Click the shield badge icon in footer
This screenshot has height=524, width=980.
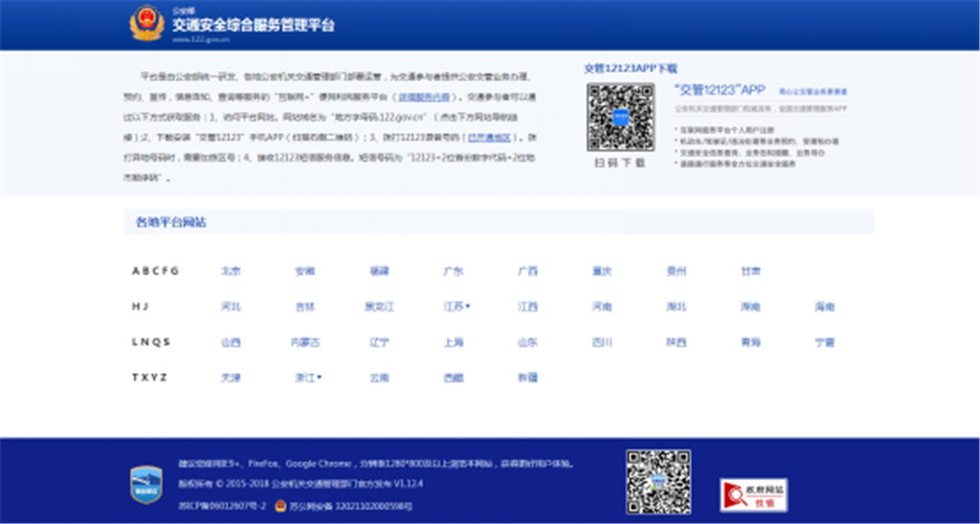coord(146,484)
